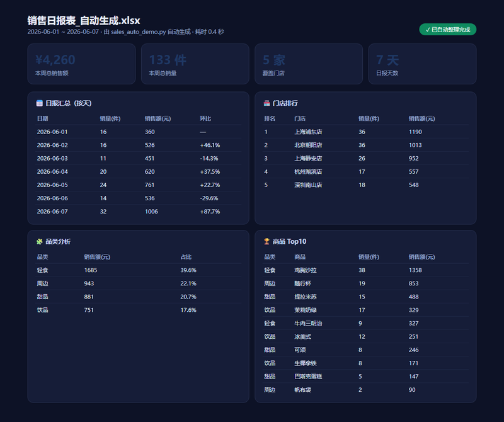The height and width of the screenshot is (422, 504).
Task: Click the 已自动整理完成 status badge
Action: click(447, 30)
